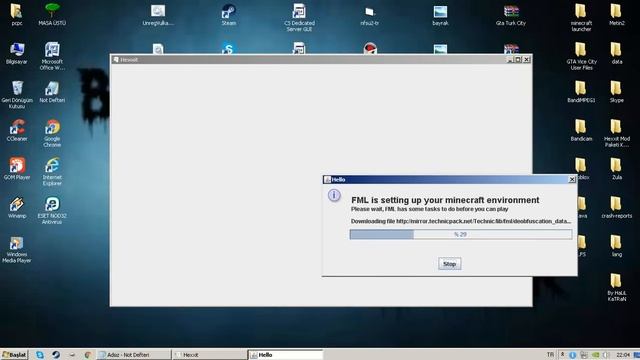Maximize the Hexxit window
Image resolution: width=640 pixels, height=360 pixels.
518,60
